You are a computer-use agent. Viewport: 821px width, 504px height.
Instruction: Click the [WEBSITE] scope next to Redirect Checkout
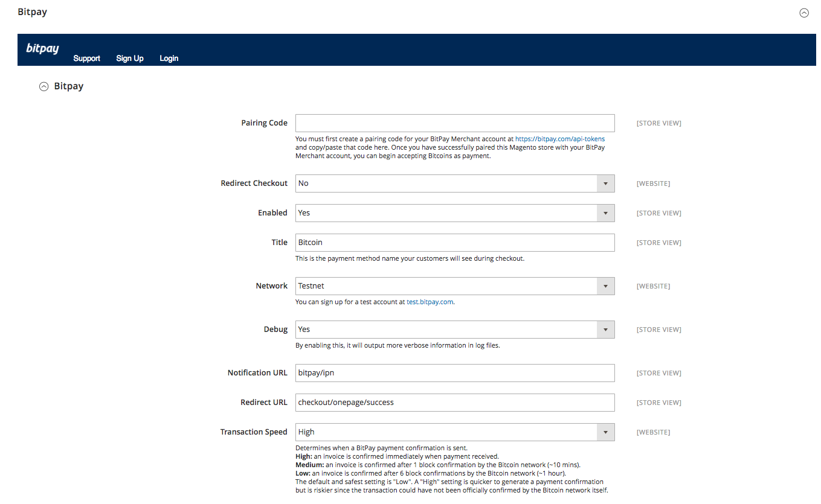653,183
